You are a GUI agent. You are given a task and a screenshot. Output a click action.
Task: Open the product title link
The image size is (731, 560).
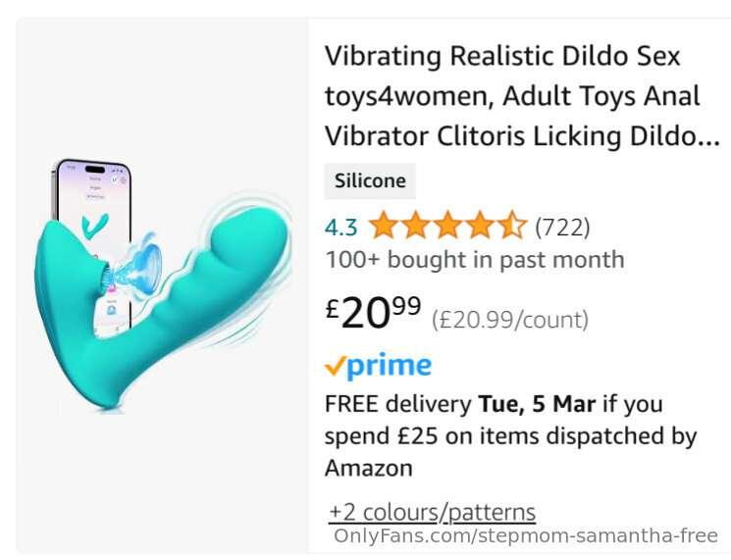(x=522, y=96)
